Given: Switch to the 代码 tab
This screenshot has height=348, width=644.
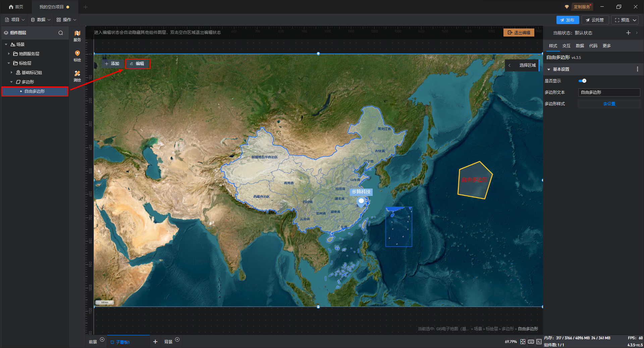Looking at the screenshot, I should click(593, 46).
